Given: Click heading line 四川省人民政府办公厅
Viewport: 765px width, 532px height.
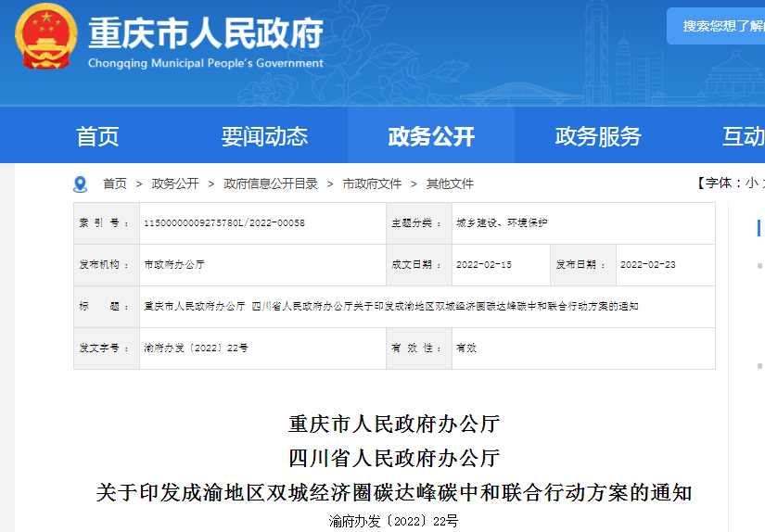Looking at the screenshot, I should click(x=394, y=458).
